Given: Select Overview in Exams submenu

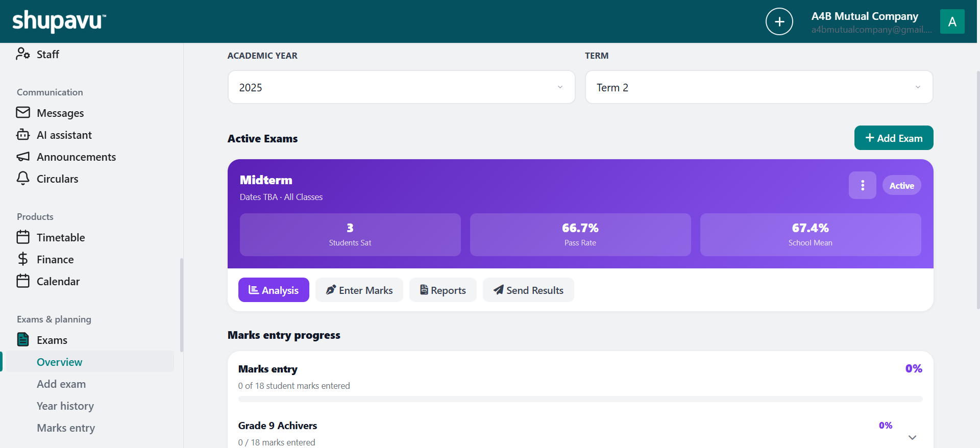Looking at the screenshot, I should tap(59, 362).
